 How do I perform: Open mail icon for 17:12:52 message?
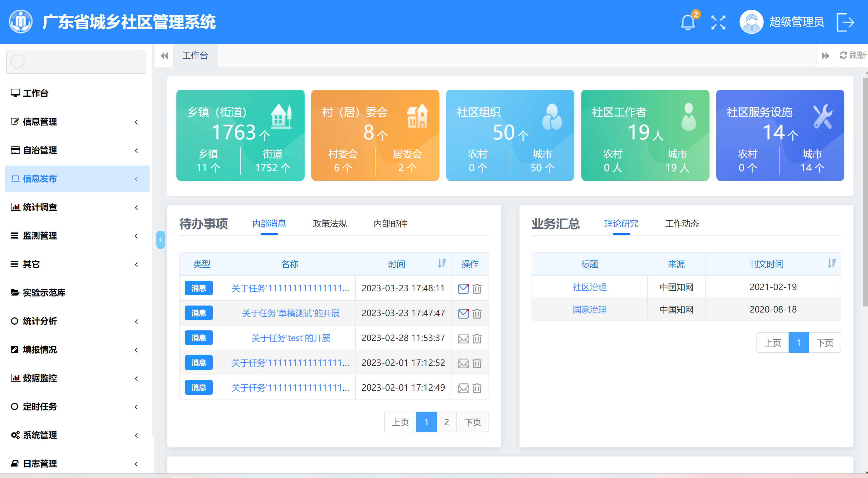pos(463,363)
